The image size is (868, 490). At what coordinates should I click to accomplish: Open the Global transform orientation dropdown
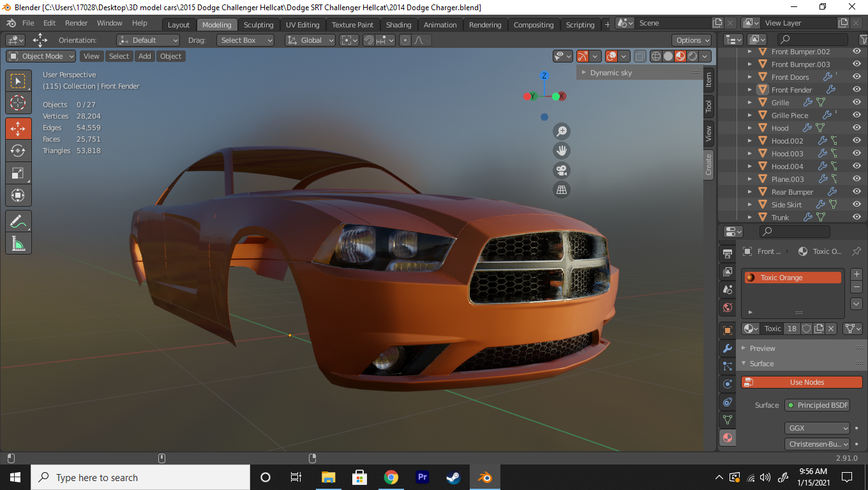pyautogui.click(x=310, y=40)
